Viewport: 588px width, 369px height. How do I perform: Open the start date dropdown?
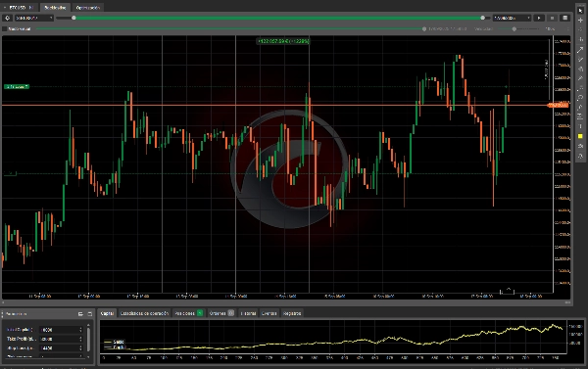[33, 18]
